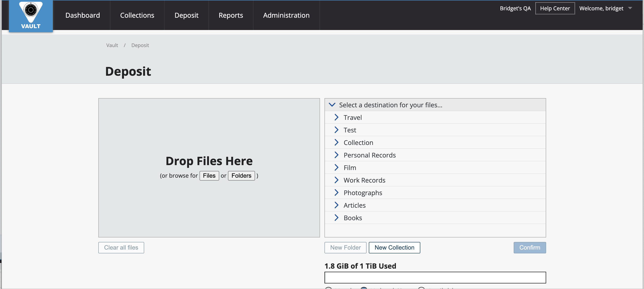Click the Collection row chevron icon
Image resolution: width=644 pixels, height=289 pixels.
[336, 142]
